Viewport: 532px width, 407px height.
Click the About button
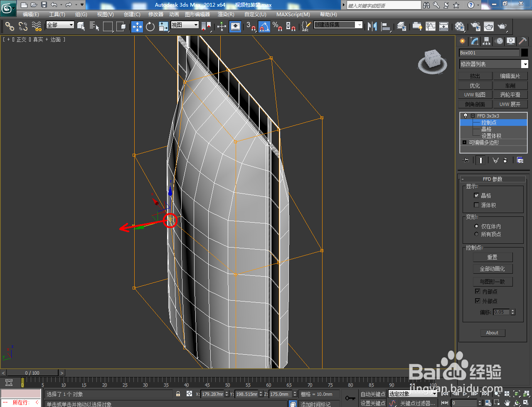tap(492, 333)
